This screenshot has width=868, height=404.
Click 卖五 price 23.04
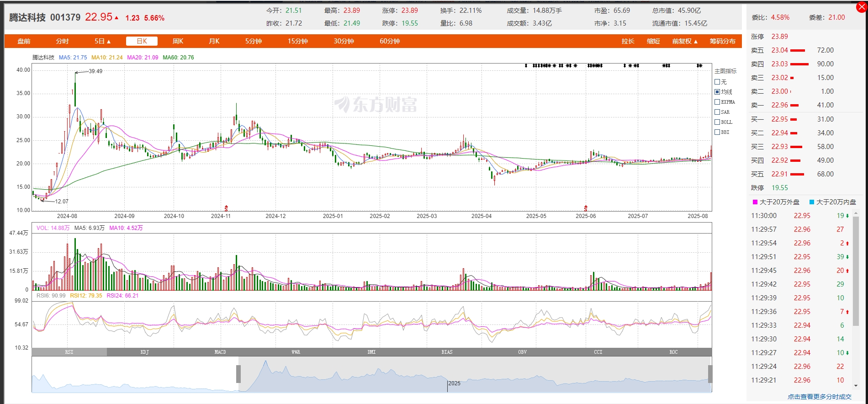pyautogui.click(x=779, y=50)
